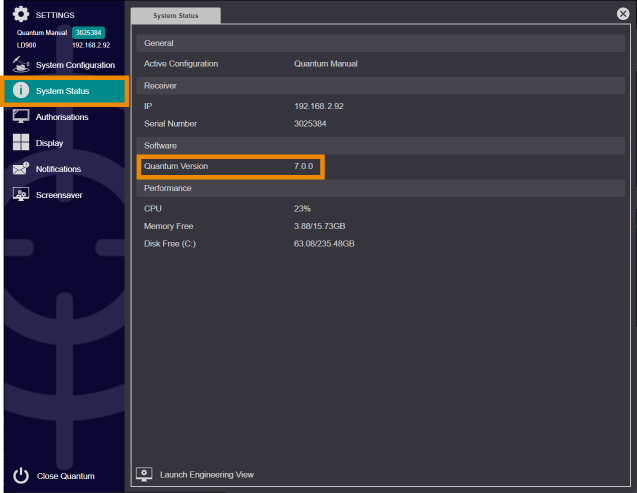The image size is (637, 493).
Task: Click the Active Configuration label
Action: pos(181,64)
